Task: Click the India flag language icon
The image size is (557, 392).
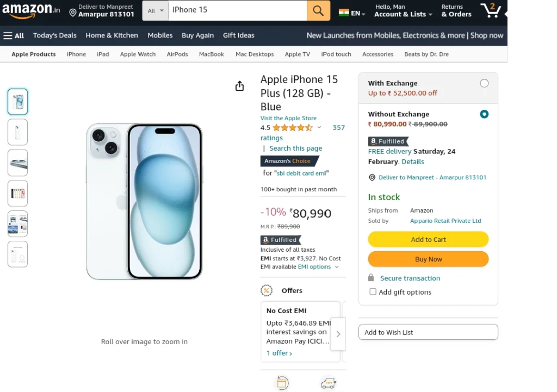Action: [344, 13]
